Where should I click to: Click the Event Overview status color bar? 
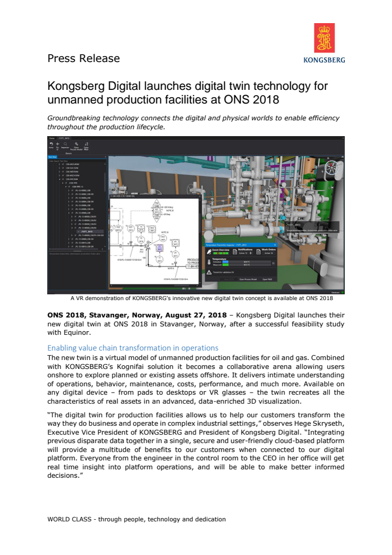221,253
